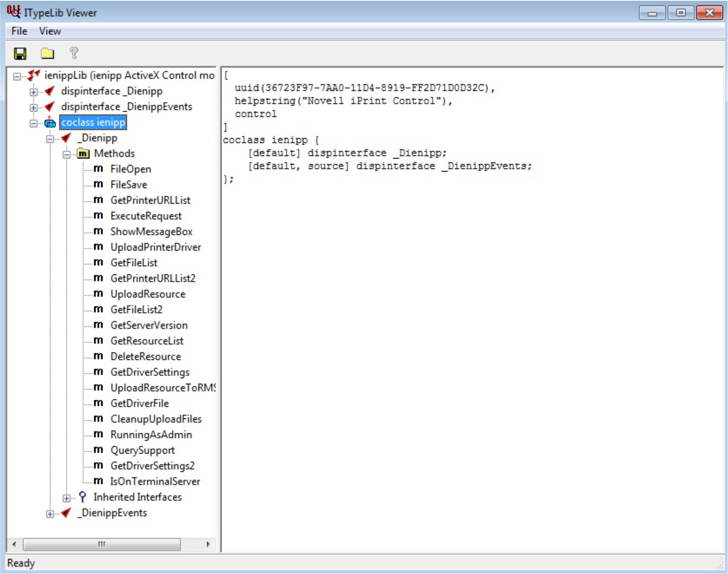This screenshot has height=574, width=728.
Task: Click the method icon beside ShowMessageBox
Action: (x=98, y=231)
